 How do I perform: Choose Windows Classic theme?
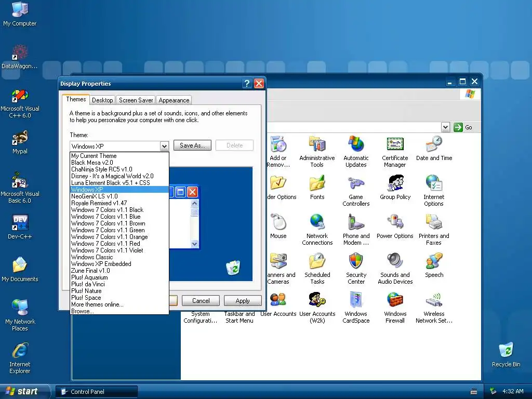pyautogui.click(x=119, y=257)
